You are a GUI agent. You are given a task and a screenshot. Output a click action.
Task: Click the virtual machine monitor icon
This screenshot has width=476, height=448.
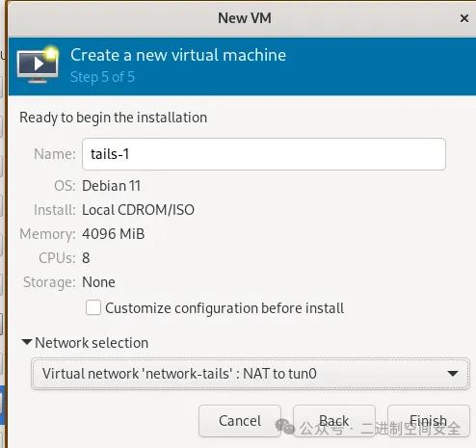pyautogui.click(x=38, y=66)
